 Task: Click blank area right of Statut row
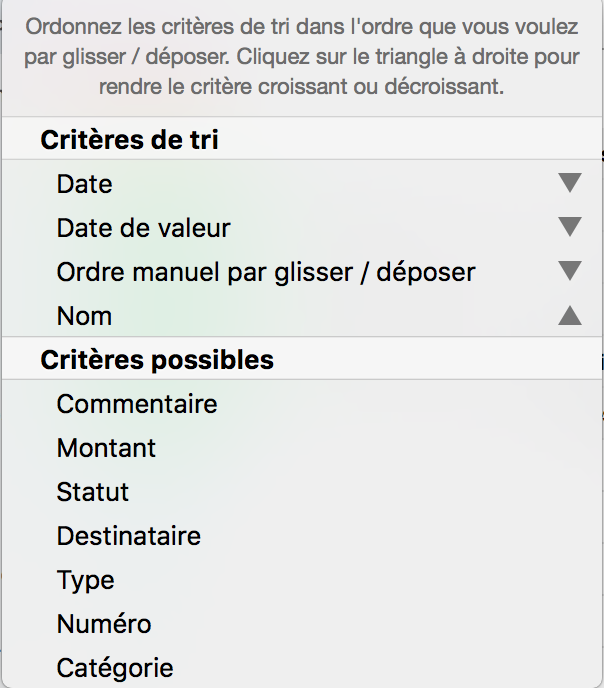364,491
